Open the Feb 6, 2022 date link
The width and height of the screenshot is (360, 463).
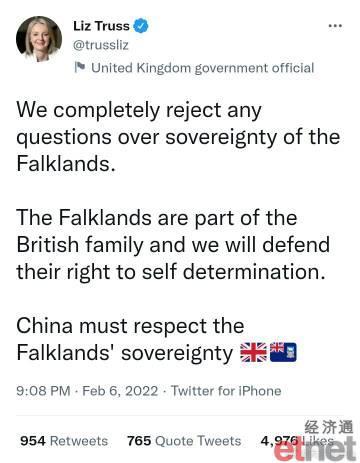(120, 391)
